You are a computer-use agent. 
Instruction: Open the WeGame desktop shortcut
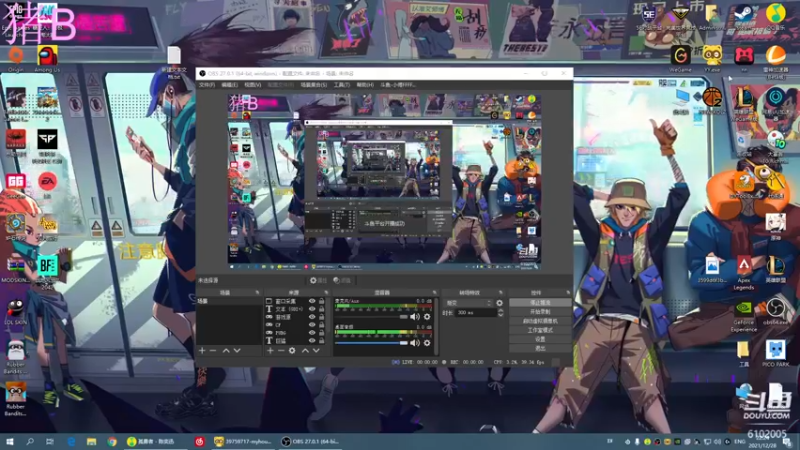(x=680, y=59)
